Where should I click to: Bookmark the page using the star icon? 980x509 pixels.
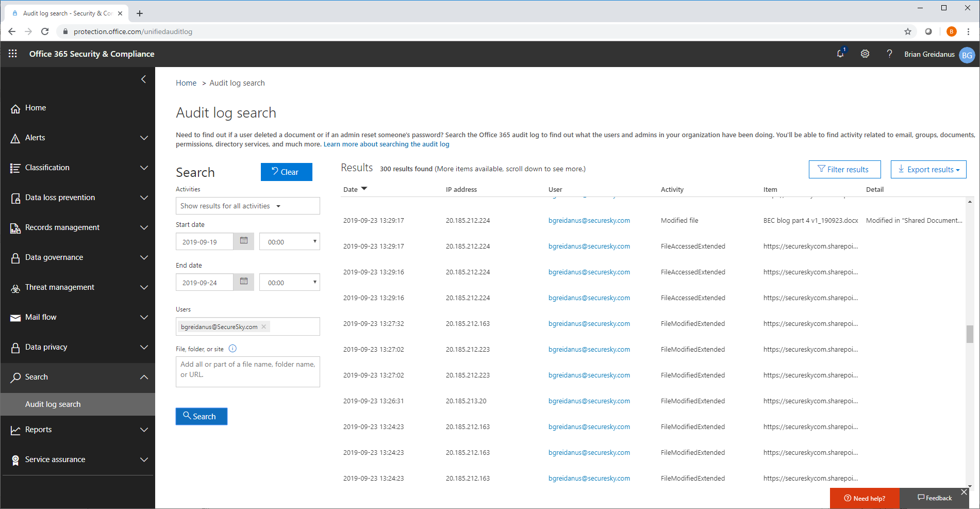coord(907,31)
